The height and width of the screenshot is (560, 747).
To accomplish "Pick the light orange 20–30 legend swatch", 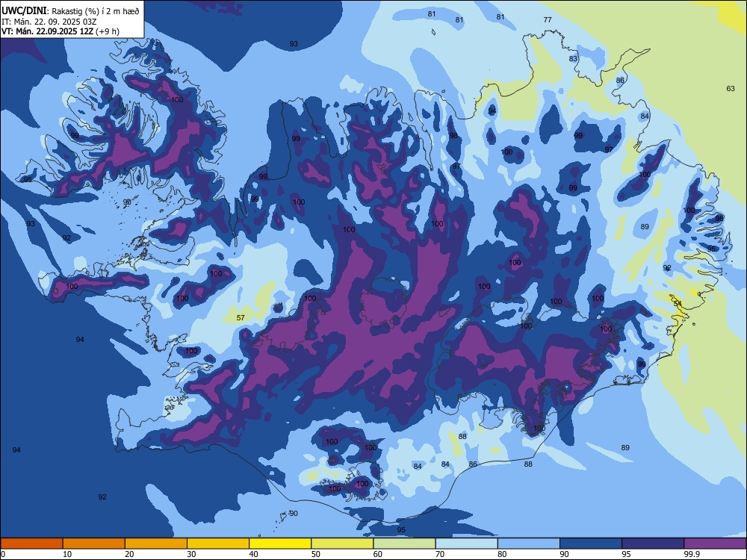I will [x=156, y=544].
